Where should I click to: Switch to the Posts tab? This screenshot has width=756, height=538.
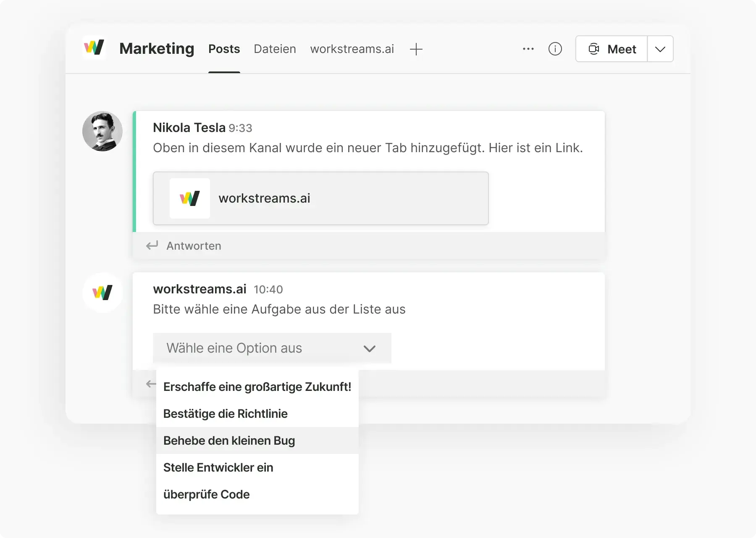pyautogui.click(x=224, y=49)
